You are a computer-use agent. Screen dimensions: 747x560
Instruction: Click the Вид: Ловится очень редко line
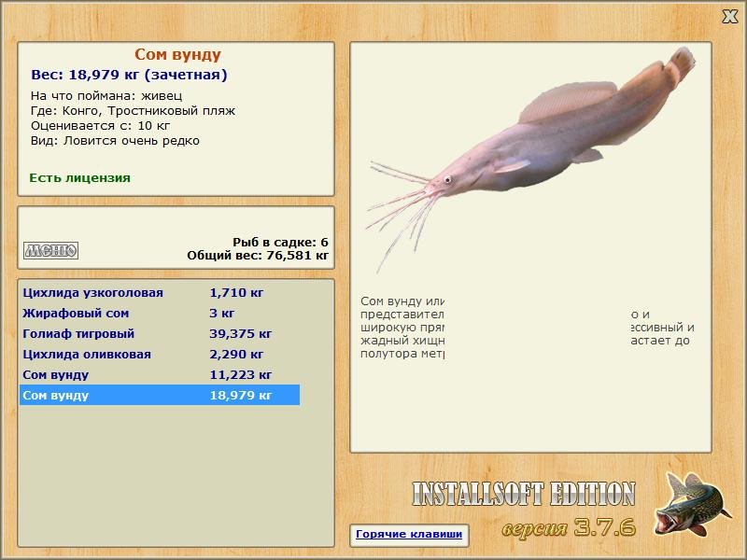point(115,141)
